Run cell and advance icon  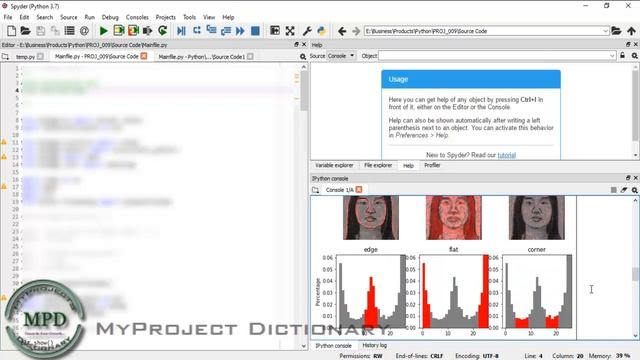[133, 31]
